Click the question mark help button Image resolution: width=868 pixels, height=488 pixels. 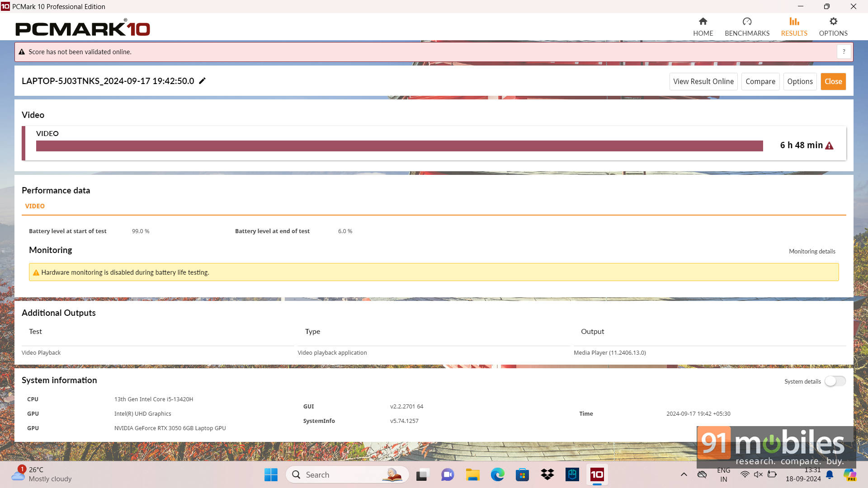tap(844, 52)
